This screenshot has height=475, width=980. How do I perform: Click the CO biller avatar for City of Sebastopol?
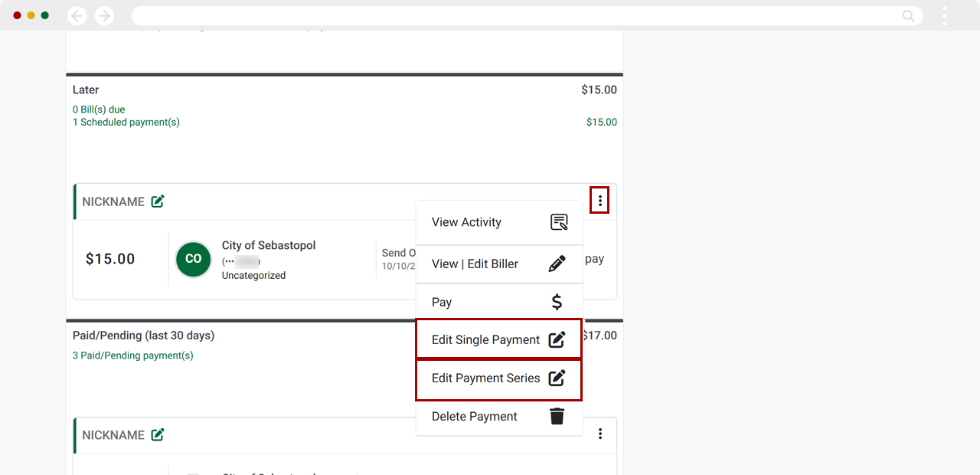(193, 260)
